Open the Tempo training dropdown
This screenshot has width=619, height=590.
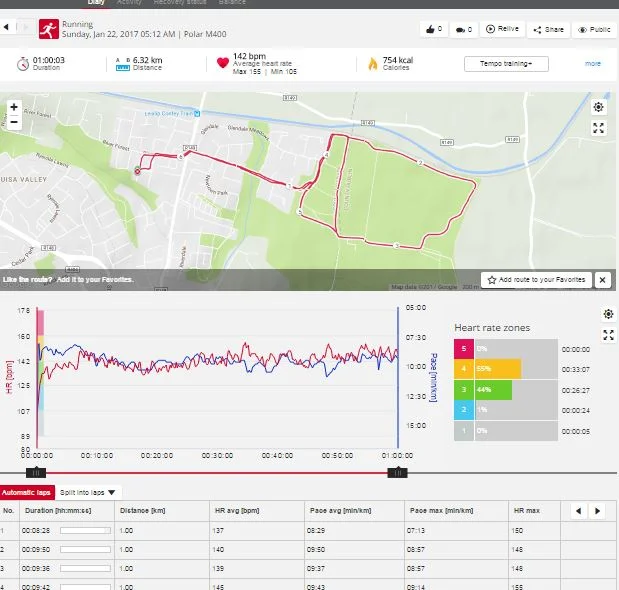(506, 64)
